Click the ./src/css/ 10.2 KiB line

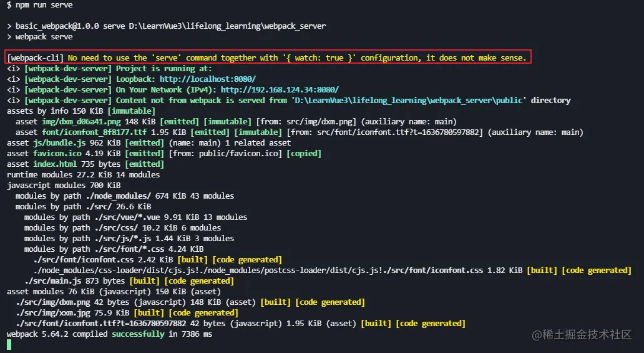[122, 228]
